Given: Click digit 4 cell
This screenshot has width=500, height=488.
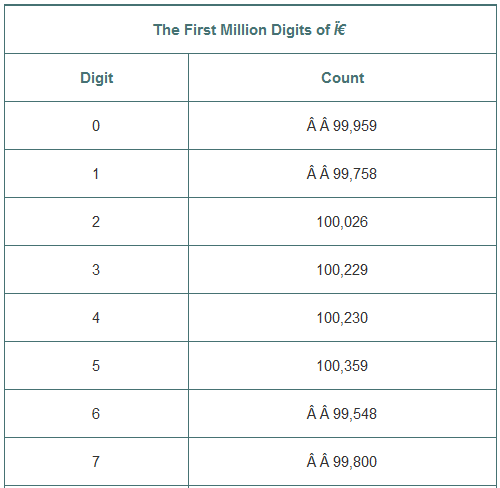Looking at the screenshot, I should click(96, 318).
